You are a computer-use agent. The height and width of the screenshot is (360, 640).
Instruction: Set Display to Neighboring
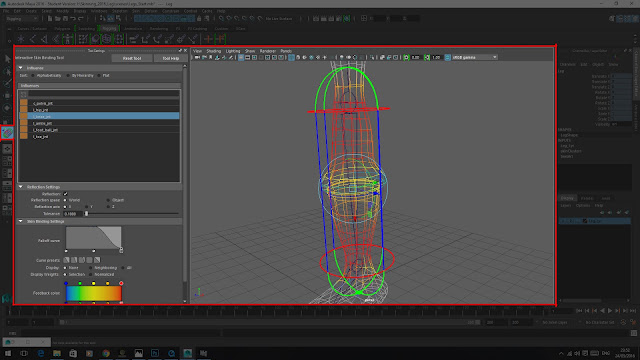[91, 268]
